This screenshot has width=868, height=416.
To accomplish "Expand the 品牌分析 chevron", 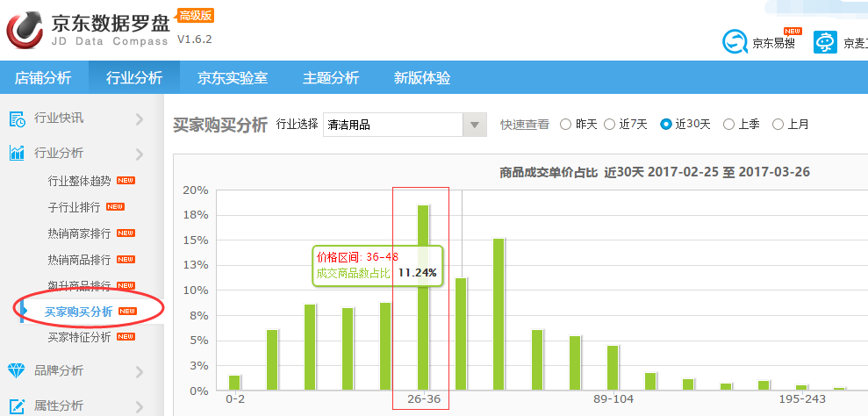I will point(139,372).
